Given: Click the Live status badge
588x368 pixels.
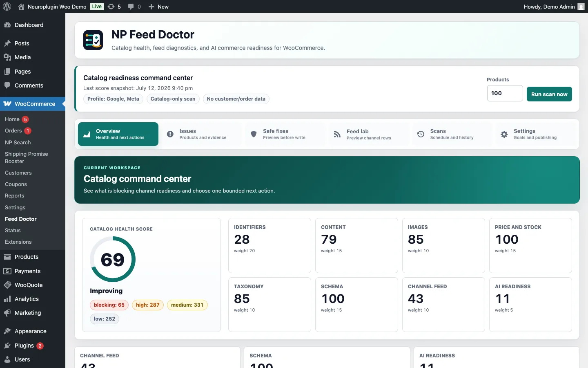Looking at the screenshot, I should click(x=97, y=7).
